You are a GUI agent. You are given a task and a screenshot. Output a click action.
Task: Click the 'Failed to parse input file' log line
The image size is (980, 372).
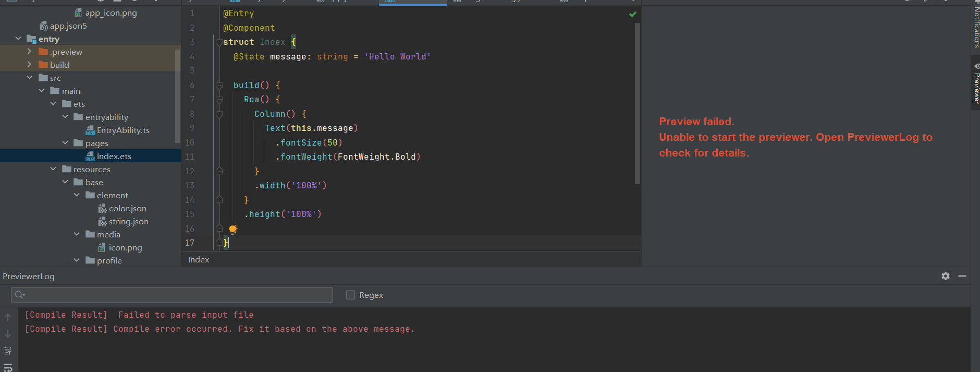point(140,315)
